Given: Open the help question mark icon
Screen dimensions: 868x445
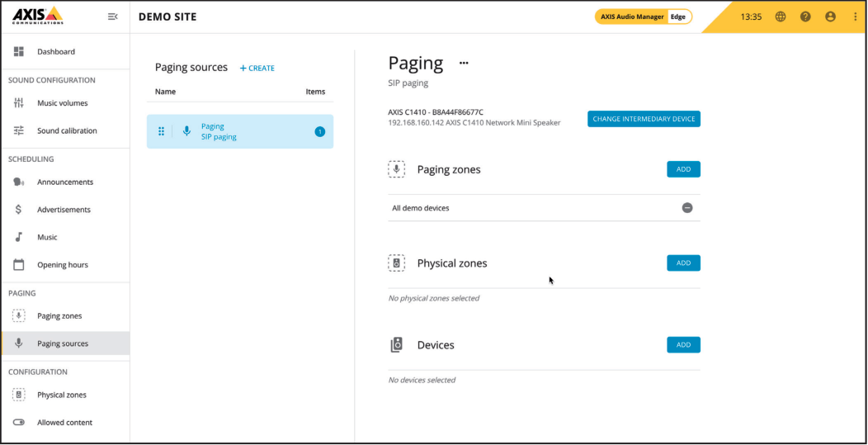Looking at the screenshot, I should [805, 17].
